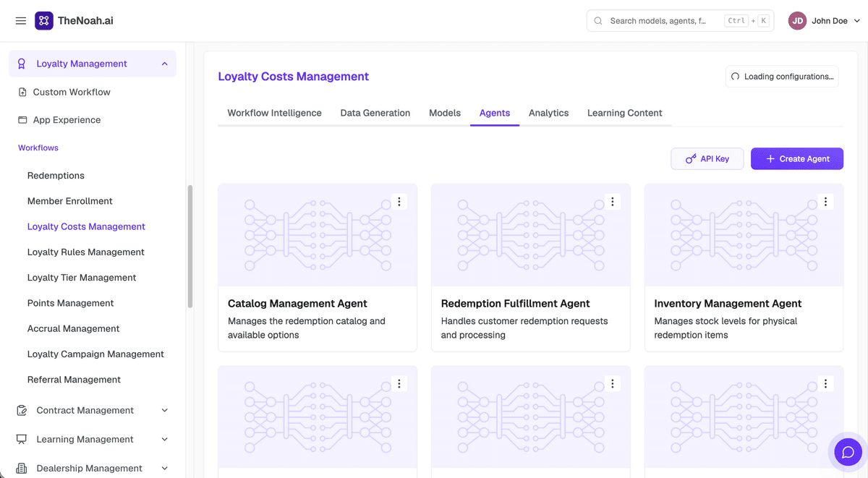Open the Loyalty Rules Management workflow

[86, 252]
